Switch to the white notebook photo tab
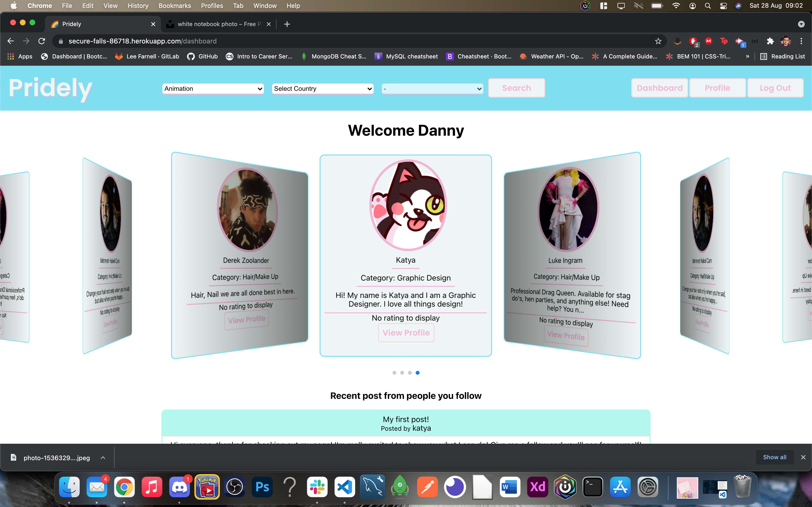This screenshot has height=507, width=812. pyautogui.click(x=217, y=24)
